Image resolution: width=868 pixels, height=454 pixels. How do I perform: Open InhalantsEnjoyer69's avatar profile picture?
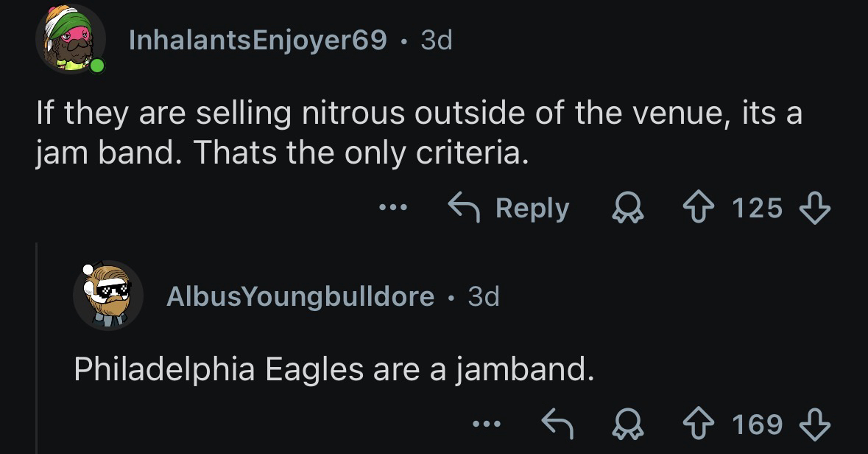tap(70, 41)
